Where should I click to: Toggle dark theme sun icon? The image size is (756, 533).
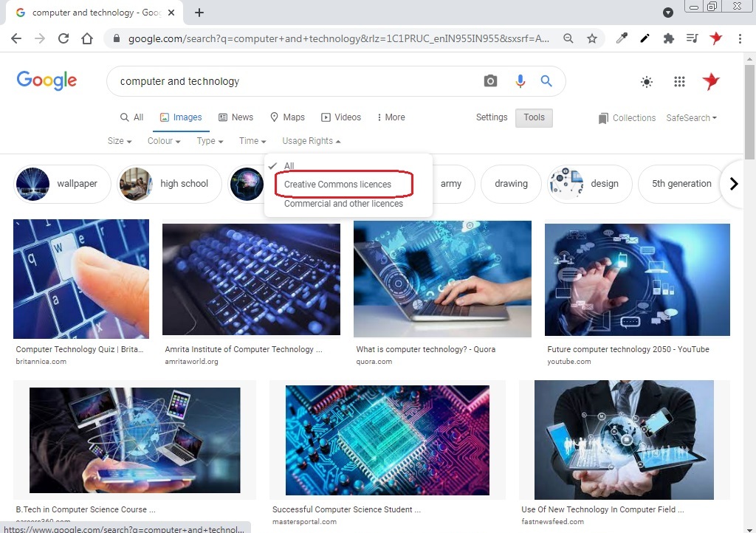[647, 81]
